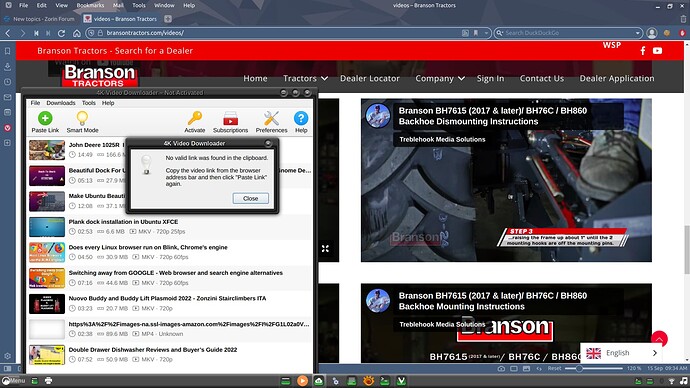Open the Downloads panel in sidebar
The width and height of the screenshot is (690, 388).
tap(7, 66)
